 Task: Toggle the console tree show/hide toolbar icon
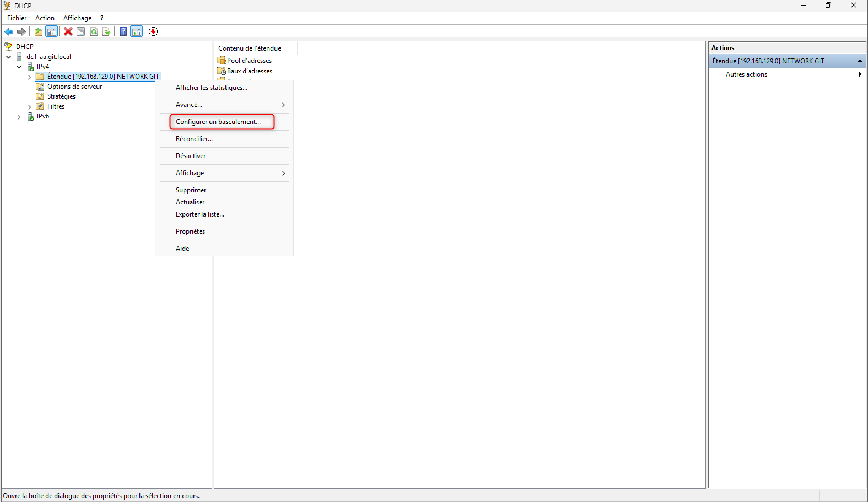pos(52,31)
